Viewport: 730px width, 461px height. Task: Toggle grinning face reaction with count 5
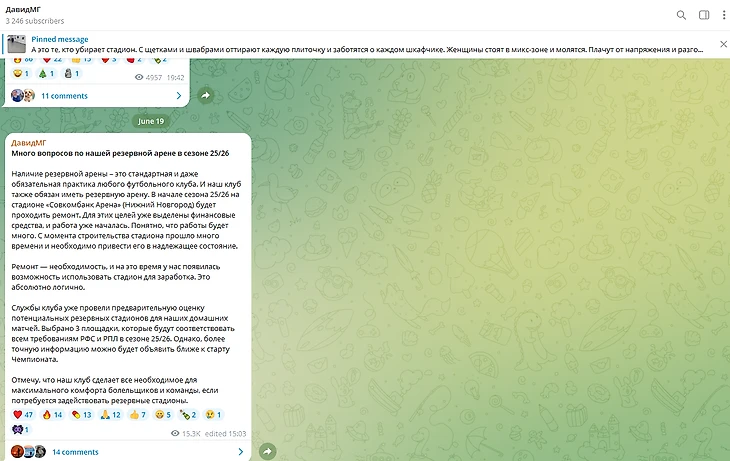tap(163, 414)
